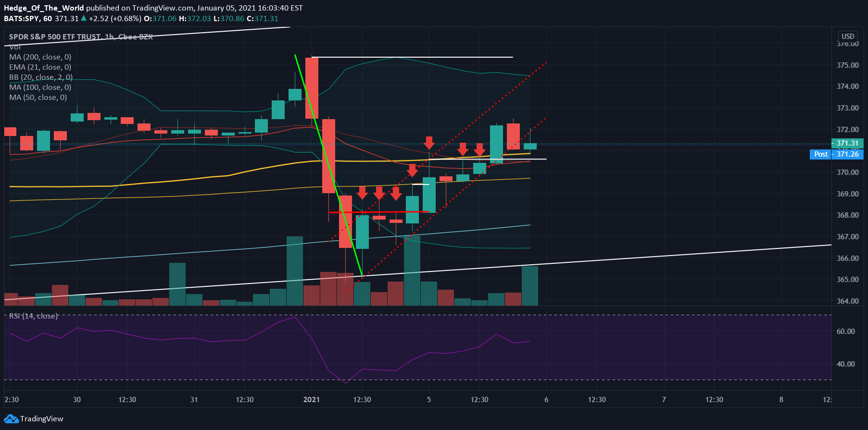Screen dimensions: 868x430
Task: Click the 372.00 price axis label
Action: coord(847,130)
